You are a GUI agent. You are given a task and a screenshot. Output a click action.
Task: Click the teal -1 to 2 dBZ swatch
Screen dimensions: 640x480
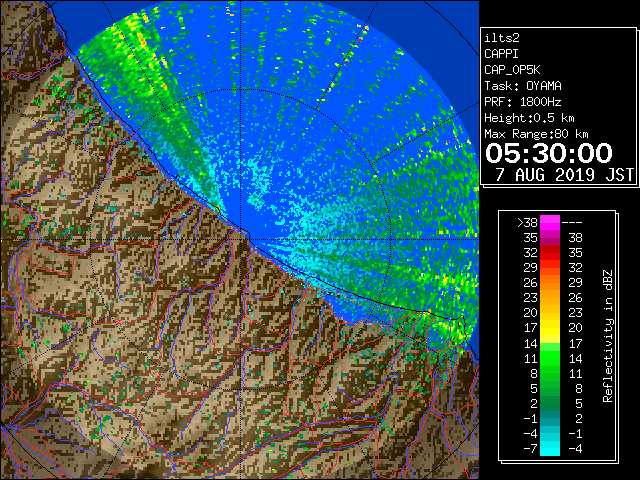coord(550,418)
